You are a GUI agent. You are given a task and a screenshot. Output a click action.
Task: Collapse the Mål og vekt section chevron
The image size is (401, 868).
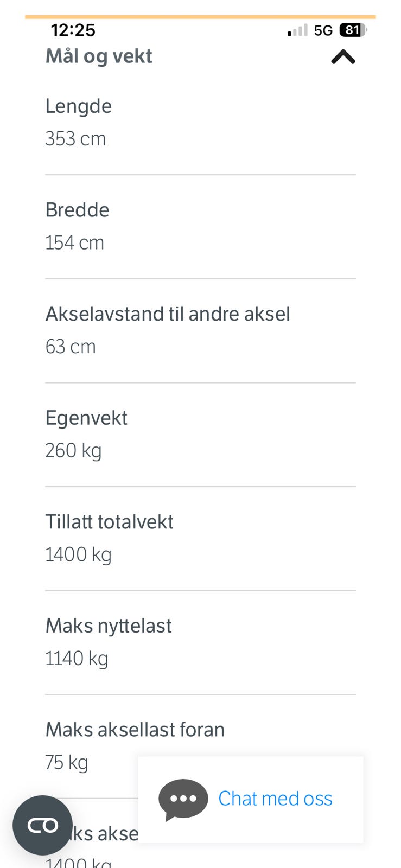(x=343, y=57)
